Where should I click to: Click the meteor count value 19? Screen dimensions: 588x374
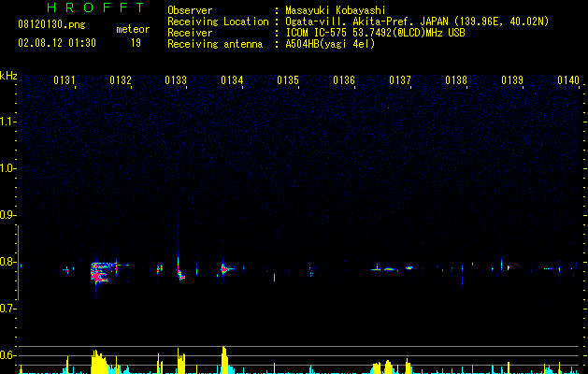point(136,43)
